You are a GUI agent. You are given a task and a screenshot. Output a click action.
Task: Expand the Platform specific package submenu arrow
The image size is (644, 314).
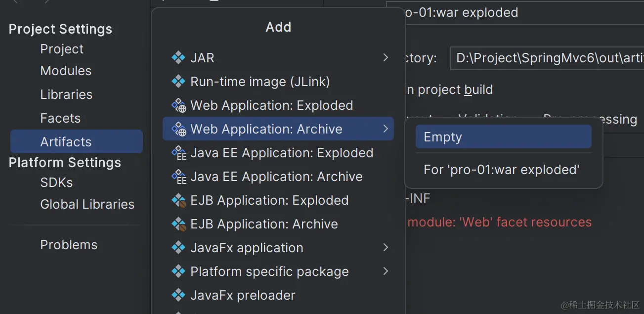[386, 271]
